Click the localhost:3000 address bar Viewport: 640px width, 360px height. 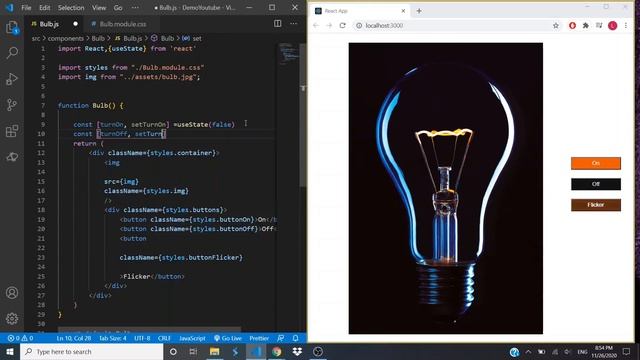tap(453, 25)
